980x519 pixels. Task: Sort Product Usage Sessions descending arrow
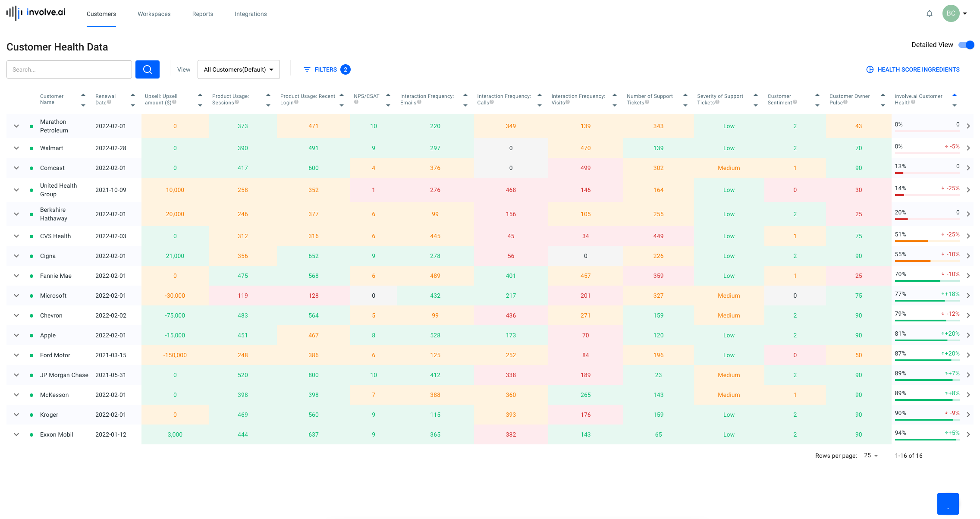[x=268, y=105]
